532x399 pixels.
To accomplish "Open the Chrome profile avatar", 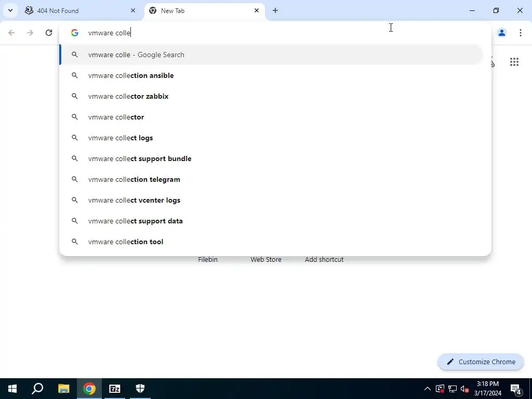I will (x=502, y=33).
